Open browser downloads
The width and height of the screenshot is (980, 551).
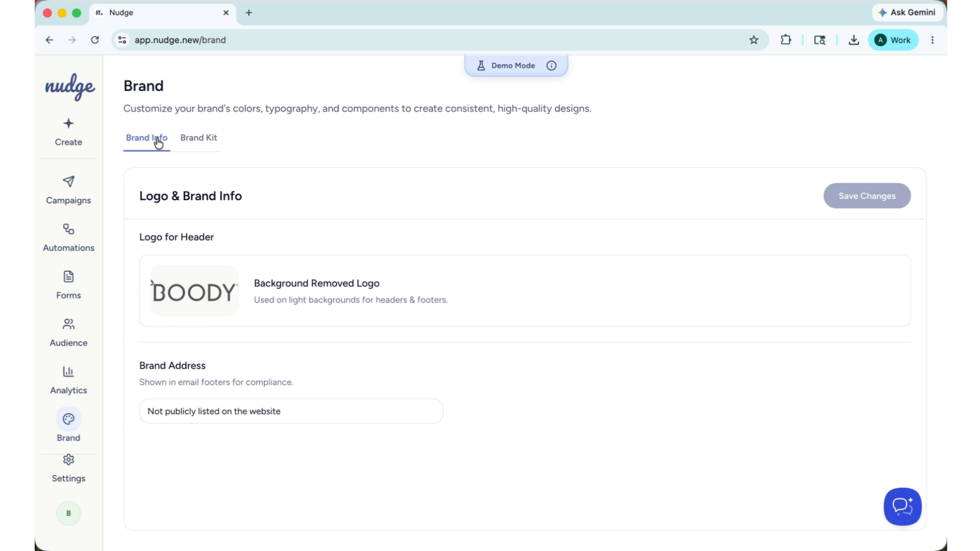tap(853, 40)
